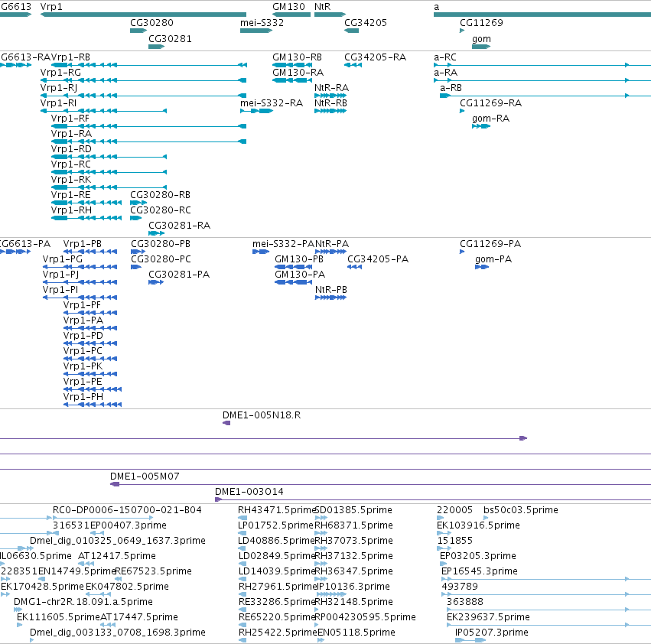This screenshot has height=644, width=651.
Task: Select the Vrp1-RJ transcript label
Action: point(59,88)
